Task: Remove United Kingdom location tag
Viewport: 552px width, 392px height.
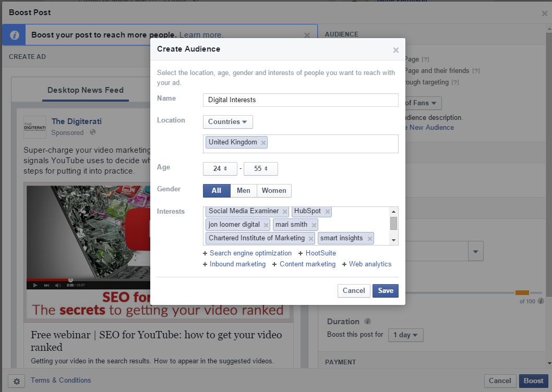Action: coord(263,142)
